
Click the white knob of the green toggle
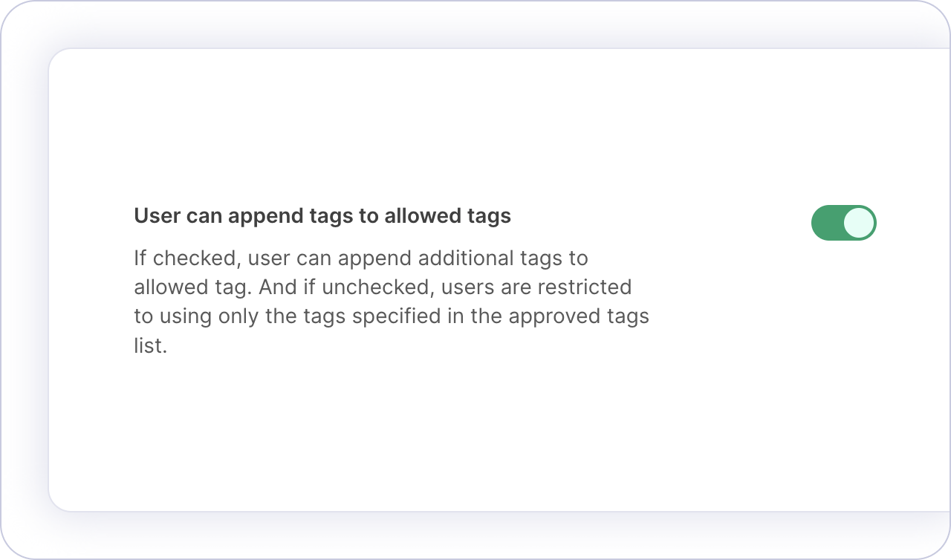pyautogui.click(x=860, y=223)
